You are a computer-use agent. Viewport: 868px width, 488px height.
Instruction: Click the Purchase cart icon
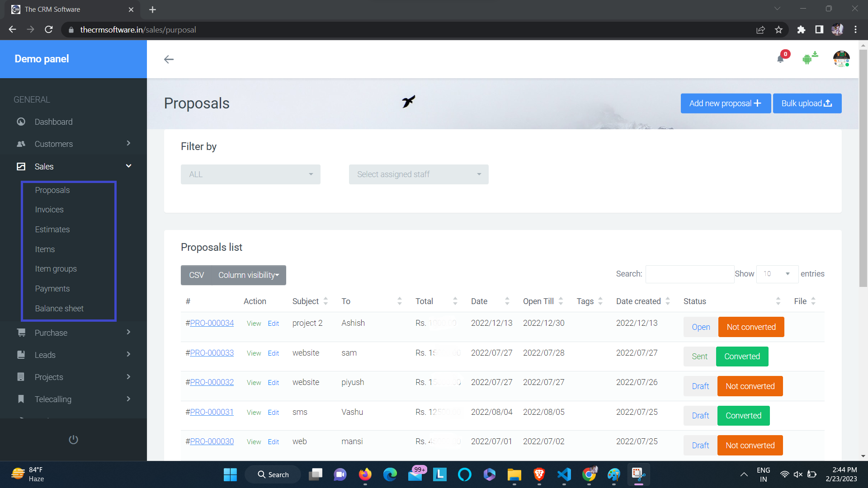21,333
